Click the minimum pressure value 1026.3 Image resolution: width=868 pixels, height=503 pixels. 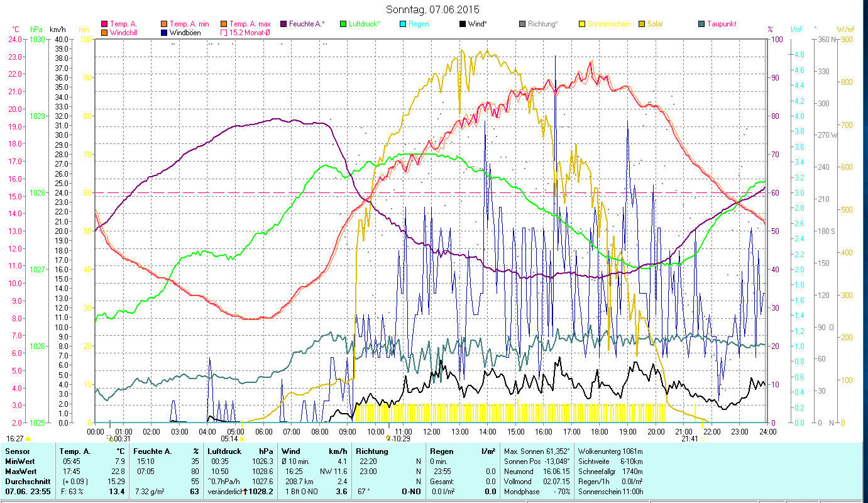tap(263, 461)
